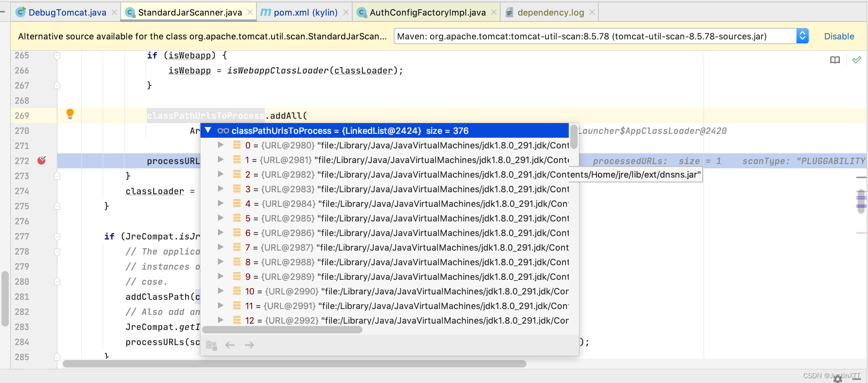The height and width of the screenshot is (383, 868).
Task: Click the fold marker on line 265
Action: click(57, 55)
